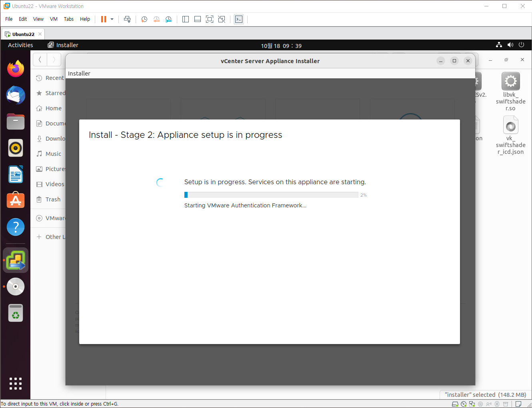
Task: Open the Trash icon in the dock
Action: click(x=16, y=313)
